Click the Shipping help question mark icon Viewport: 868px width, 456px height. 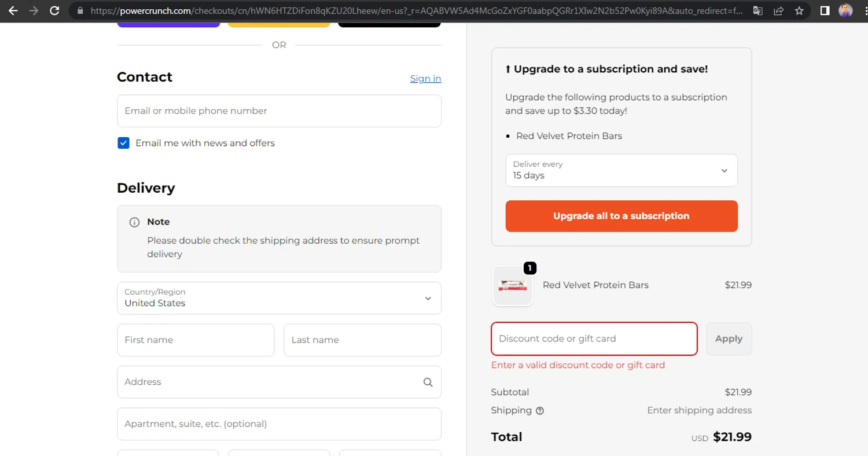click(x=540, y=411)
